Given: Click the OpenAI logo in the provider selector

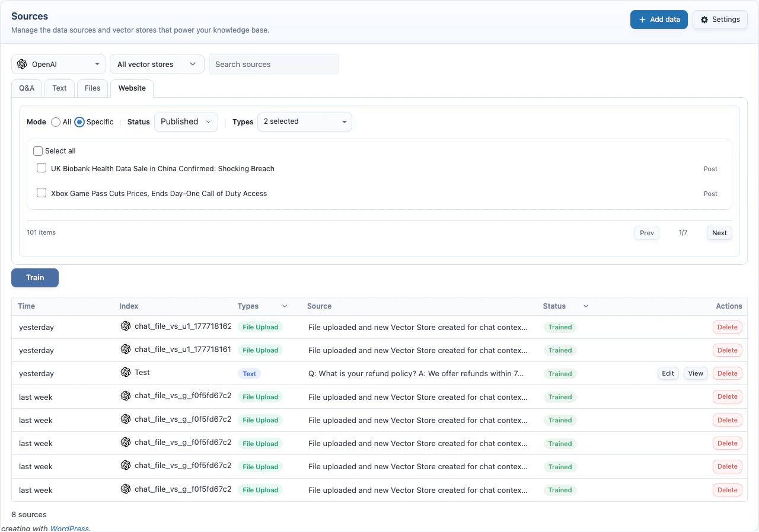Looking at the screenshot, I should tap(23, 63).
